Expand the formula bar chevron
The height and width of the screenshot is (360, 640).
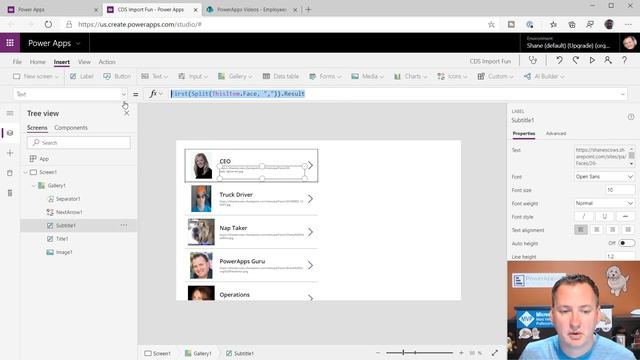623,94
